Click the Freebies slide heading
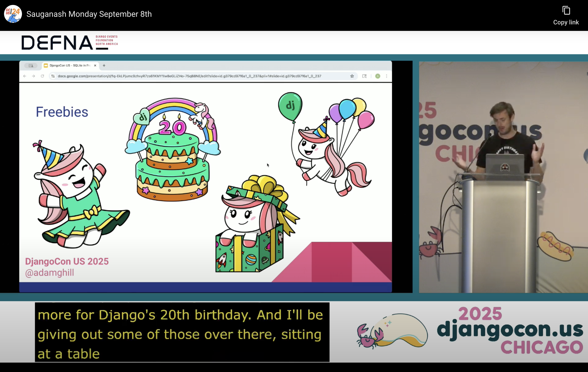The height and width of the screenshot is (372, 588). (62, 112)
